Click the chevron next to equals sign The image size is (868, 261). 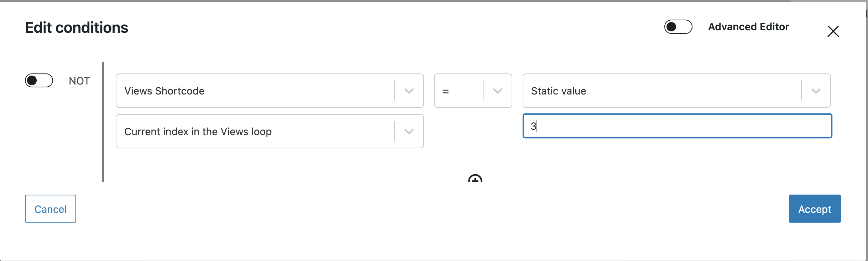pos(498,91)
